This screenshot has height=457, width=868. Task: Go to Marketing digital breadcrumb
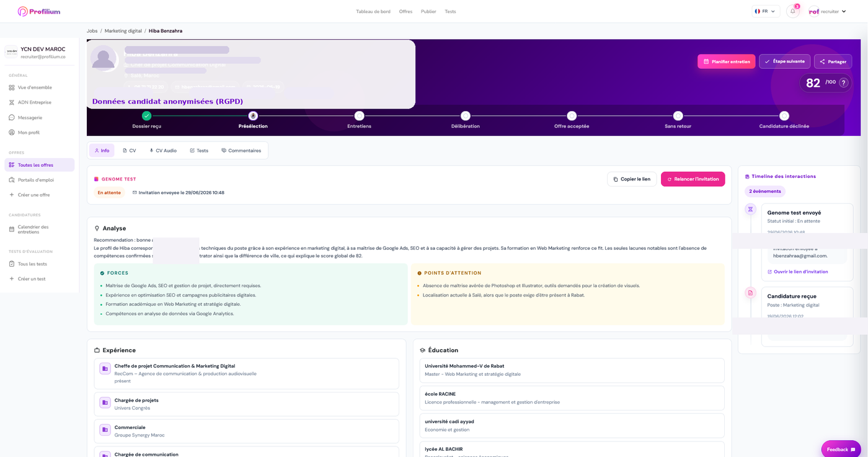coord(123,31)
